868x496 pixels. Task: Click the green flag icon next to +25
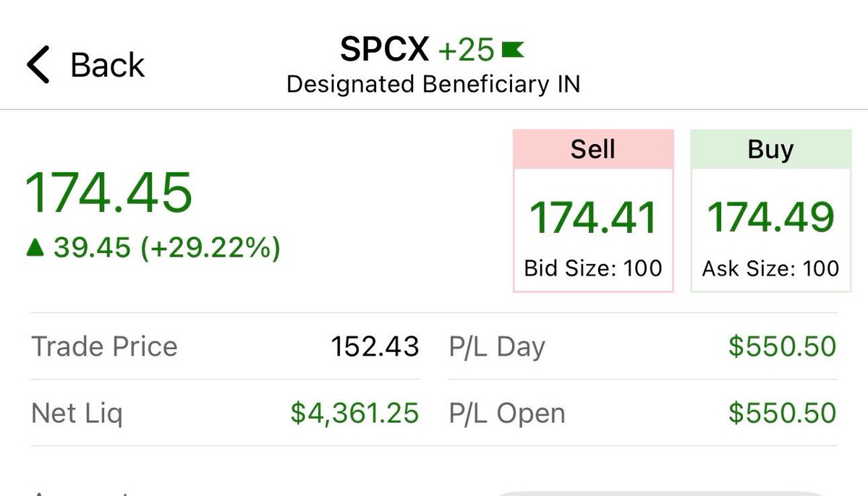512,50
